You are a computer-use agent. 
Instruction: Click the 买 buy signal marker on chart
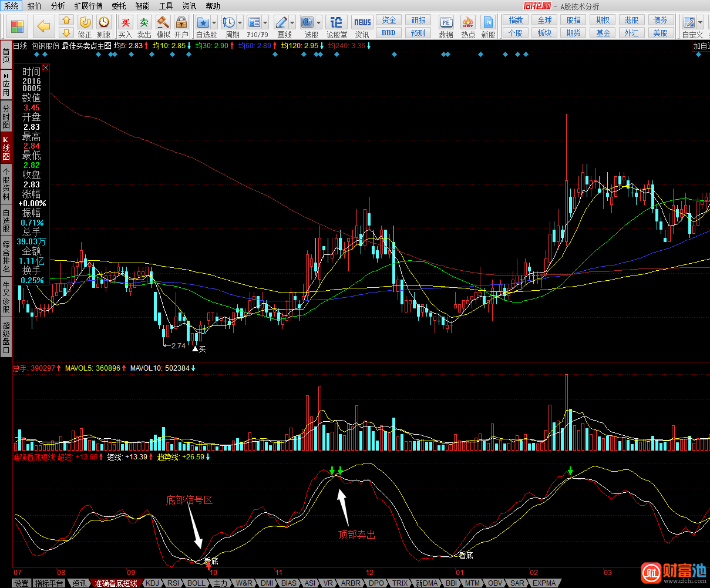[x=200, y=349]
